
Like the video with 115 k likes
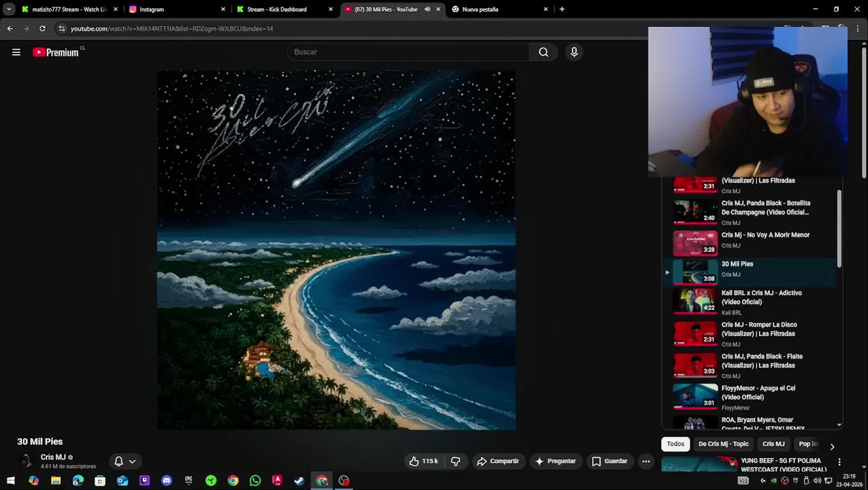point(423,461)
